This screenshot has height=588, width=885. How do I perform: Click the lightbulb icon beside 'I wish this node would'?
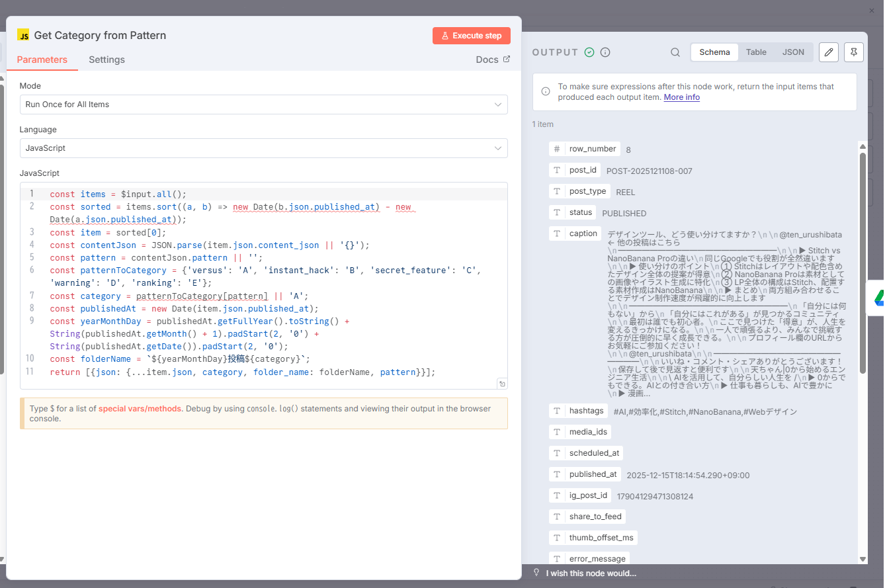pos(536,573)
